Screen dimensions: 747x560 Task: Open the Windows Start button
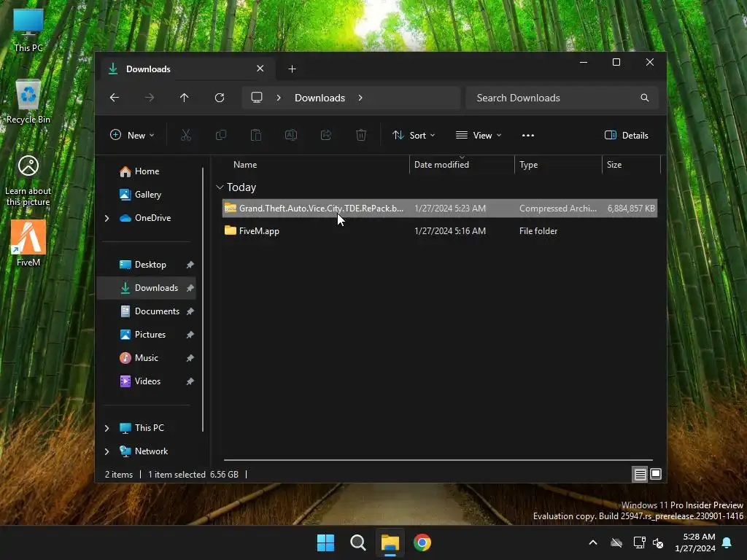326,542
